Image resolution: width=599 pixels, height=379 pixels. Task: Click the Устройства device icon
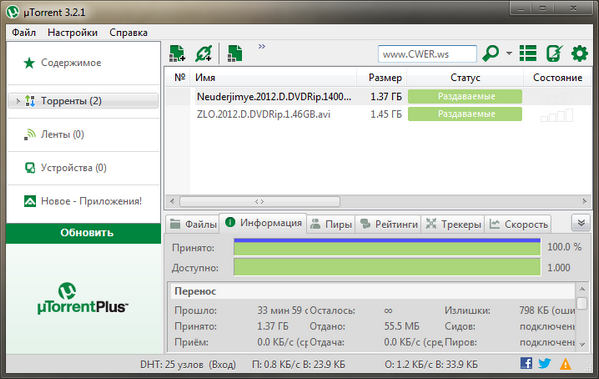(30, 168)
